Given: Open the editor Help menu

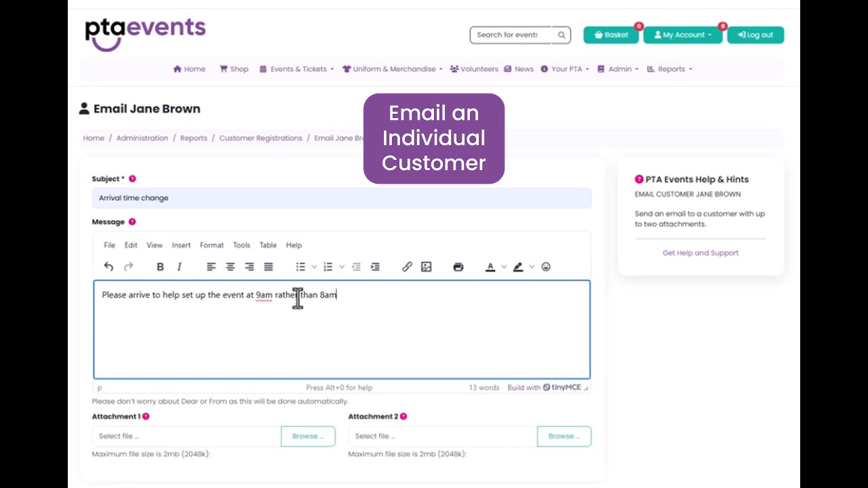Looking at the screenshot, I should pyautogui.click(x=294, y=245).
